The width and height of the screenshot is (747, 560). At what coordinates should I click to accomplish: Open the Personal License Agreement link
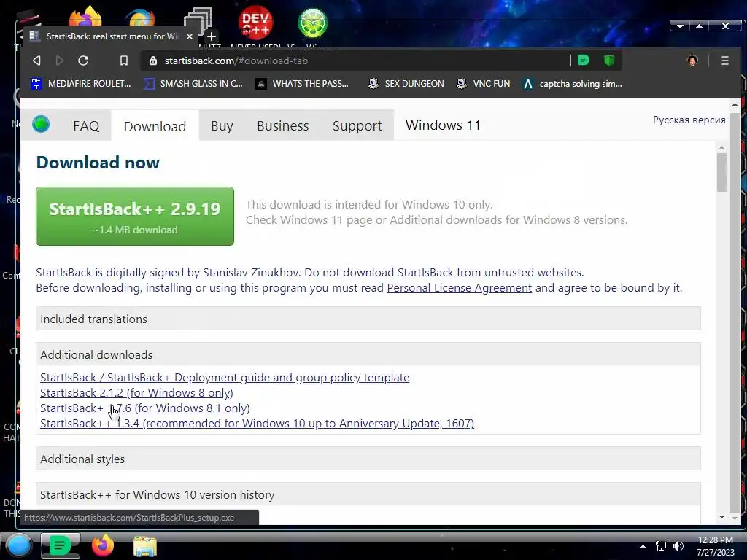coord(460,287)
